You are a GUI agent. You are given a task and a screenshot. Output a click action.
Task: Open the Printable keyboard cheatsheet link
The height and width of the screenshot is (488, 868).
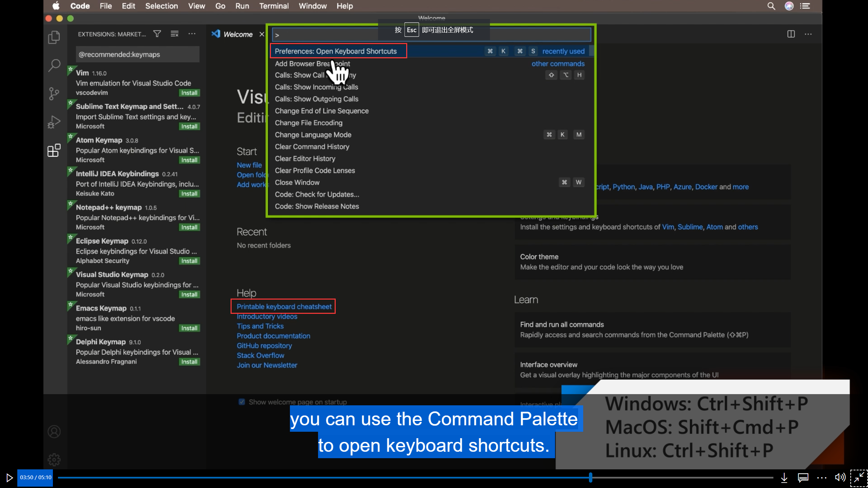pyautogui.click(x=284, y=306)
